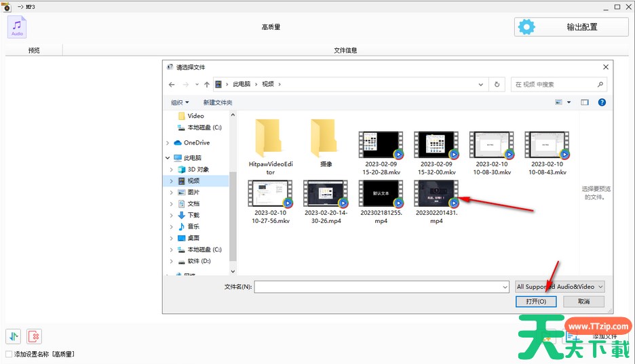Screen dimensions: 635x364
Task: Go up one folder level with up arrow
Action: click(x=206, y=84)
